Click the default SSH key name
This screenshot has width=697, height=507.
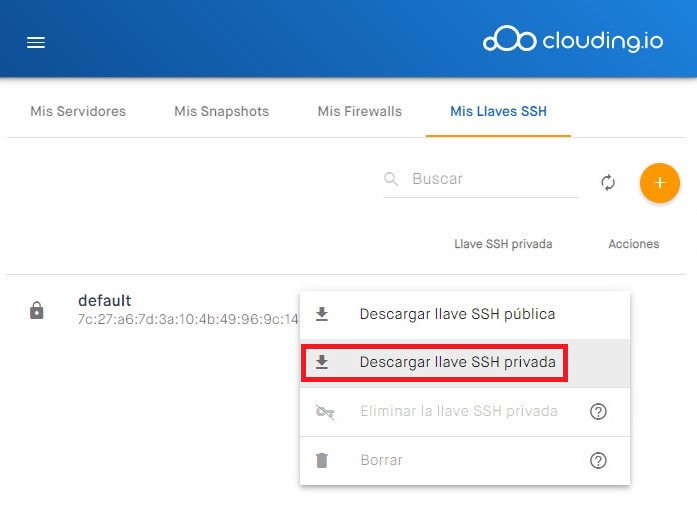click(x=105, y=300)
